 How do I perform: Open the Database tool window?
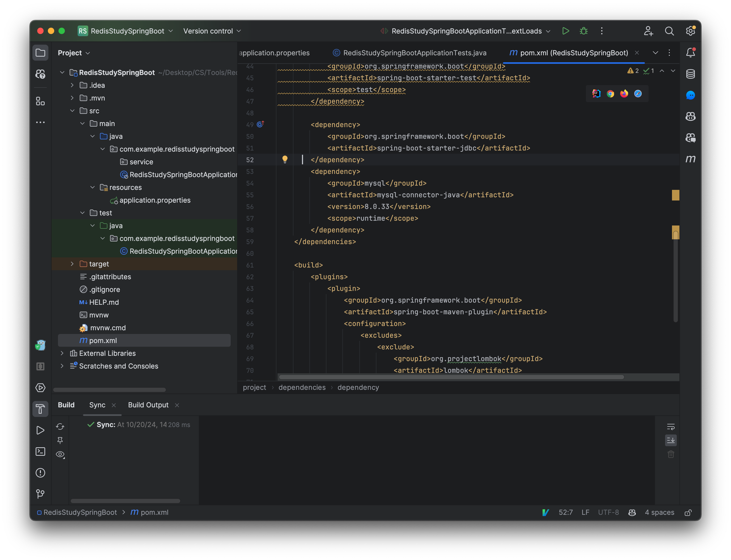tap(690, 74)
